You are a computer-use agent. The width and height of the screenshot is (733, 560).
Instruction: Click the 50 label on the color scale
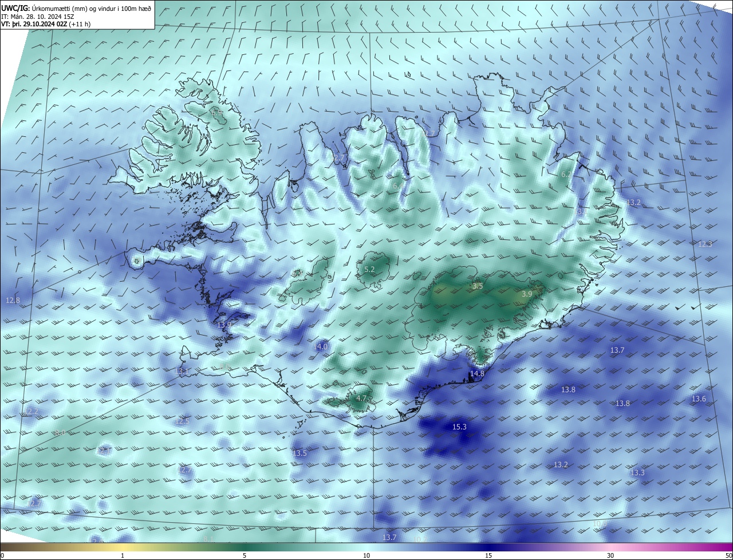[728, 555]
